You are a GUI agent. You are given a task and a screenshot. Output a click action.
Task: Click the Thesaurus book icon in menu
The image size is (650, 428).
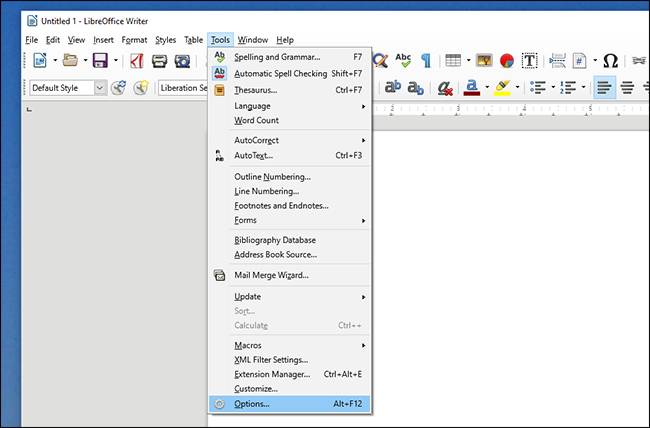[219, 90]
